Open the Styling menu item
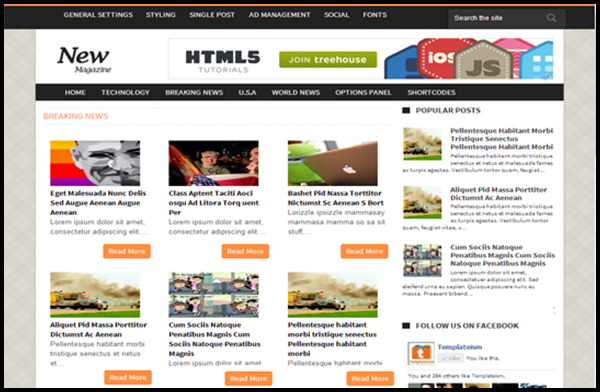Image resolution: width=600 pixels, height=392 pixels. 160,15
